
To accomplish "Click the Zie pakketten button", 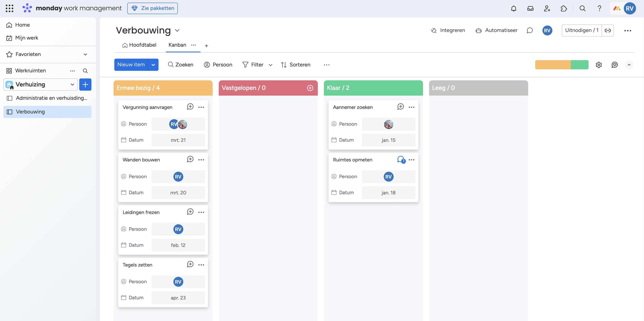I will pos(152,8).
